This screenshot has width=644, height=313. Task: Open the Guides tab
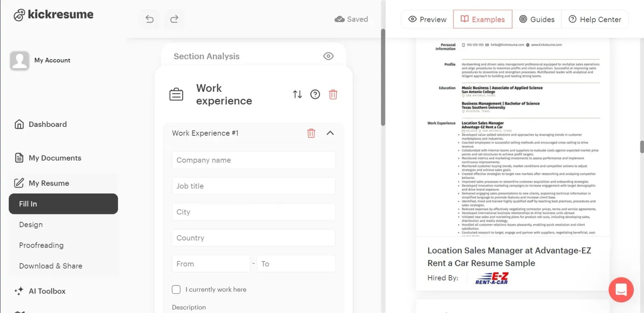(x=537, y=19)
